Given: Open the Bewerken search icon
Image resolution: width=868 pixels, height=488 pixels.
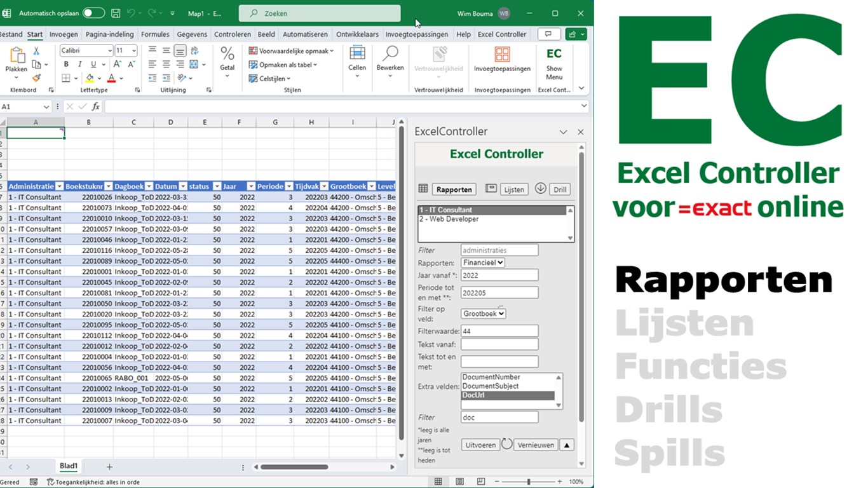Looking at the screenshot, I should point(390,53).
